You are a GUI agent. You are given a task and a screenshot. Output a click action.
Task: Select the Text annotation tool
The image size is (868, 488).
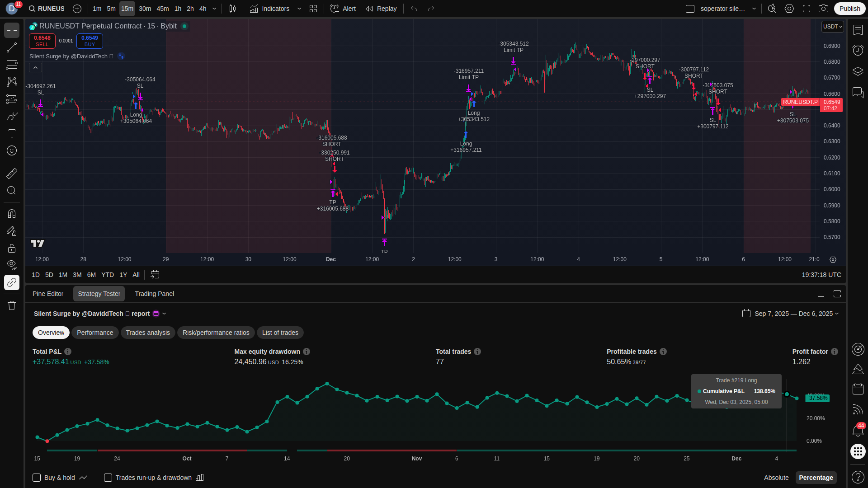pyautogui.click(x=12, y=133)
